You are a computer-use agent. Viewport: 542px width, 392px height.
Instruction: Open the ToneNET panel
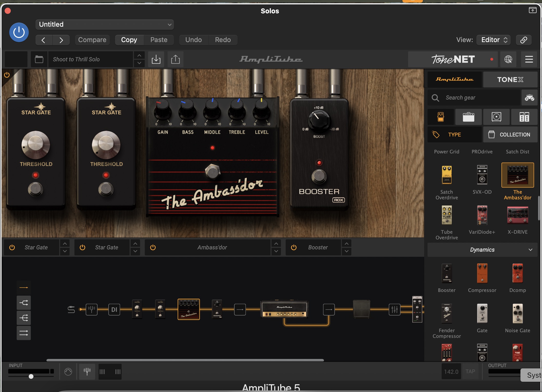coord(453,59)
